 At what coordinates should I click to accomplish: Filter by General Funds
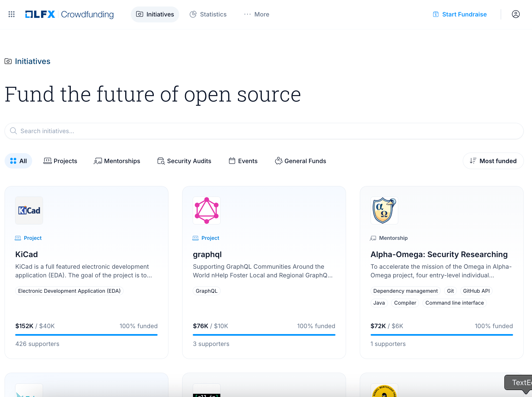pos(300,161)
